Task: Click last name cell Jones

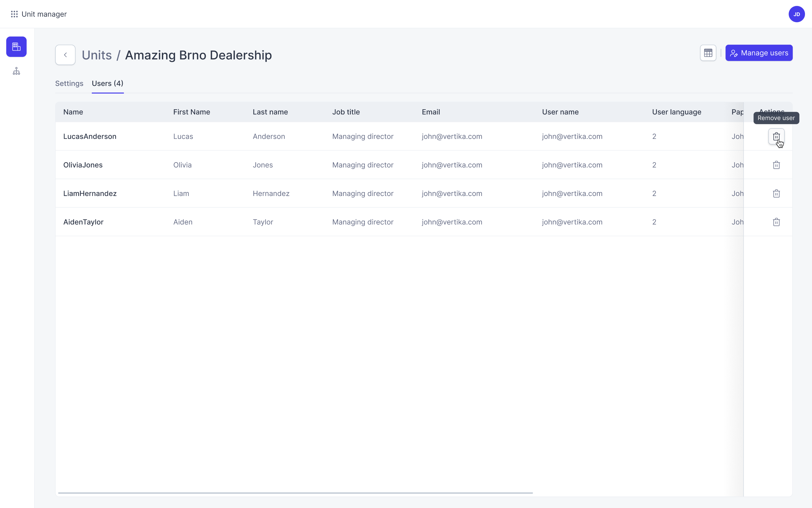Action: pos(263,165)
